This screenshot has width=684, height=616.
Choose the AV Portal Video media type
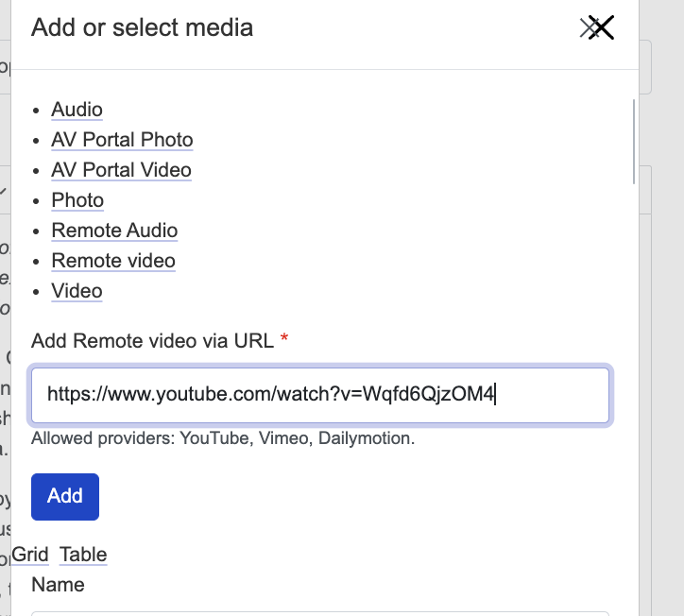pyautogui.click(x=121, y=170)
